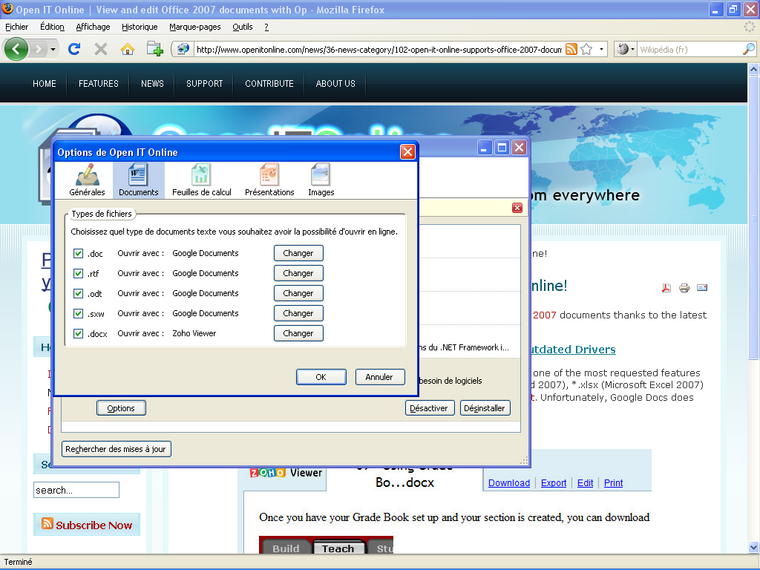Click the RSS feed icon in address bar
The height and width of the screenshot is (570, 760).
coord(571,49)
